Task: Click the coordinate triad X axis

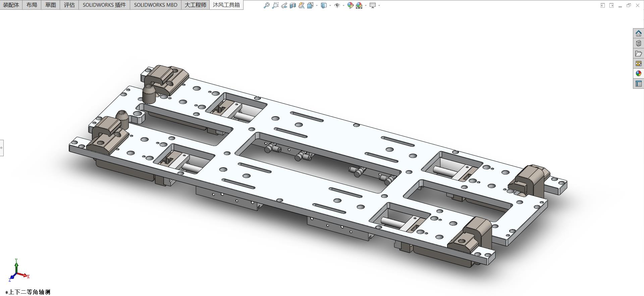Action: [x=24, y=276]
